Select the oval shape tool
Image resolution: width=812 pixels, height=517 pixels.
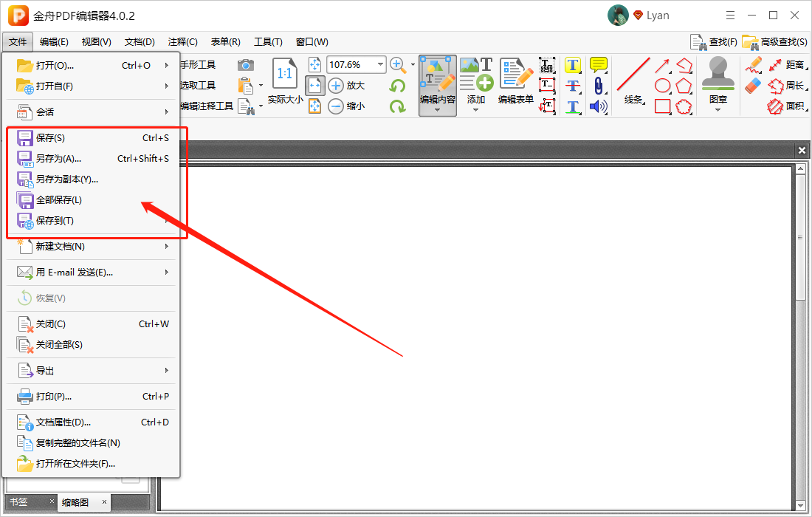click(662, 86)
